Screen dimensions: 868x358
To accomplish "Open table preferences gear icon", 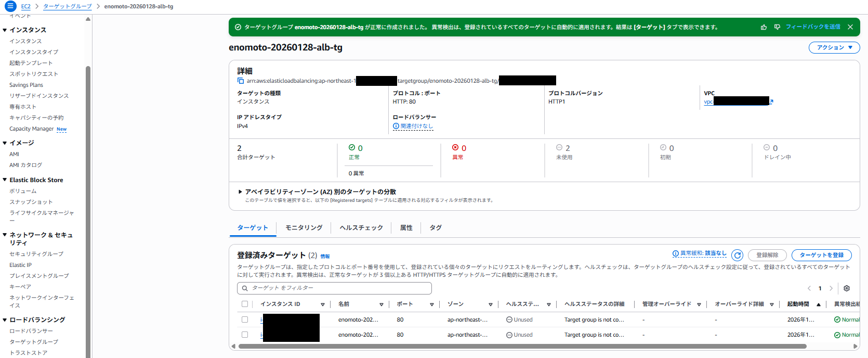I will [x=847, y=288].
